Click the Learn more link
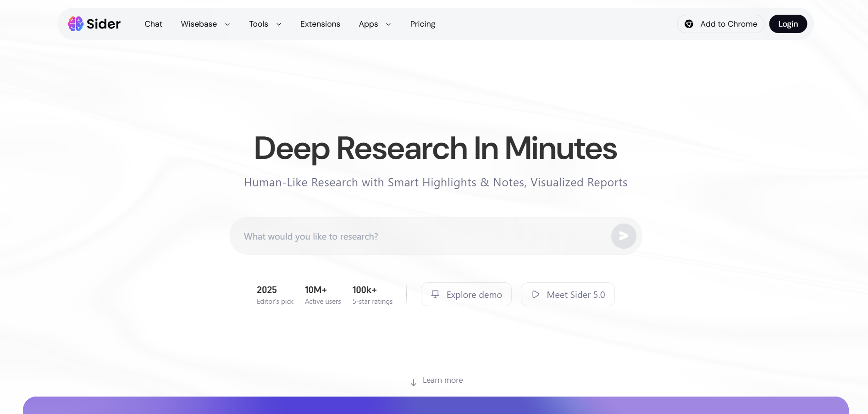868x414 pixels. [442, 380]
